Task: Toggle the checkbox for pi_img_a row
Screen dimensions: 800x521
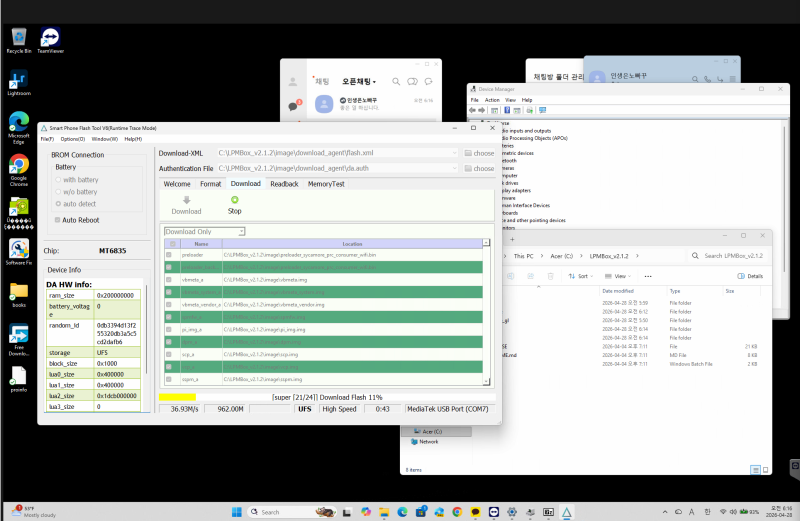Action: click(169, 330)
